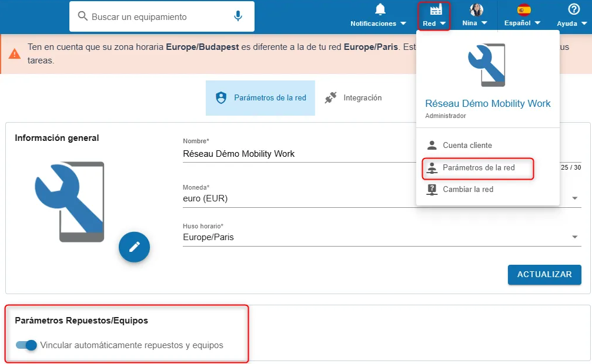Switch to the Integración tab
Image resolution: width=592 pixels, height=364 pixels.
coord(354,98)
